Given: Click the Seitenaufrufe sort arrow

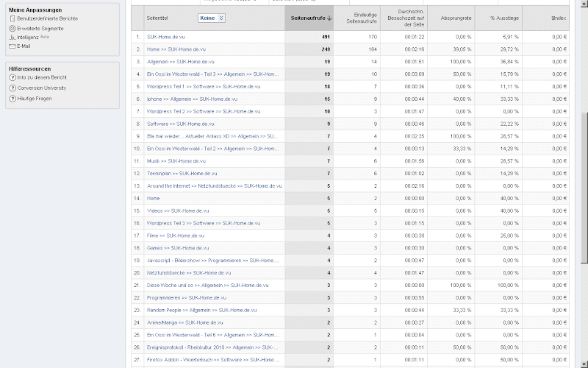Looking at the screenshot, I should tap(329, 17).
